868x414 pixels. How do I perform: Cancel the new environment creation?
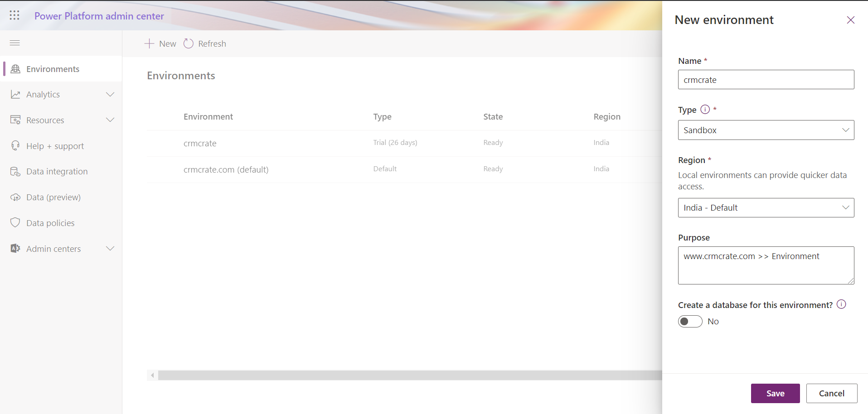[x=832, y=393]
